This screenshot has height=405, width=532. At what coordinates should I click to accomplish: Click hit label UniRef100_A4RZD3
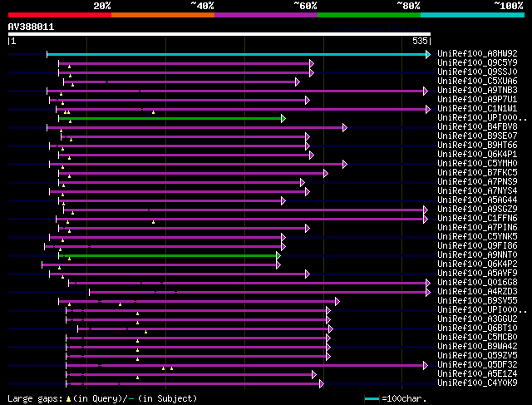click(x=477, y=291)
